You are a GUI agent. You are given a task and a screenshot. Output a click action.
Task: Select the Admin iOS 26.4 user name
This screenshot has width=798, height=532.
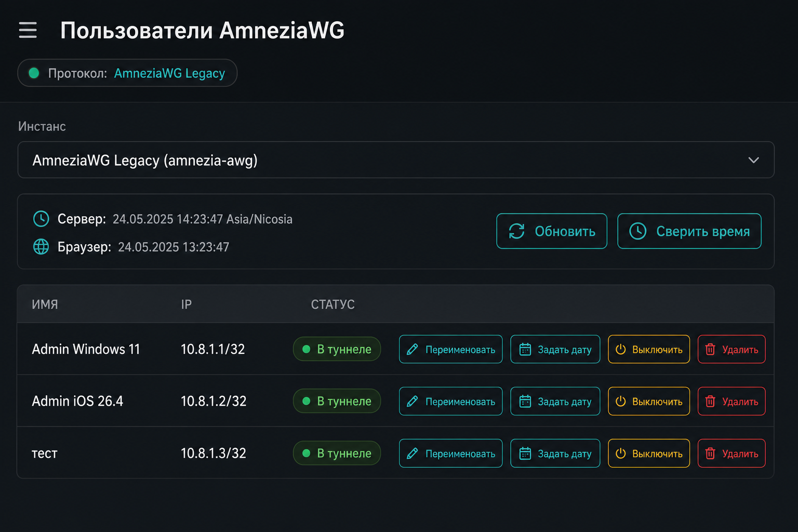[x=77, y=401]
